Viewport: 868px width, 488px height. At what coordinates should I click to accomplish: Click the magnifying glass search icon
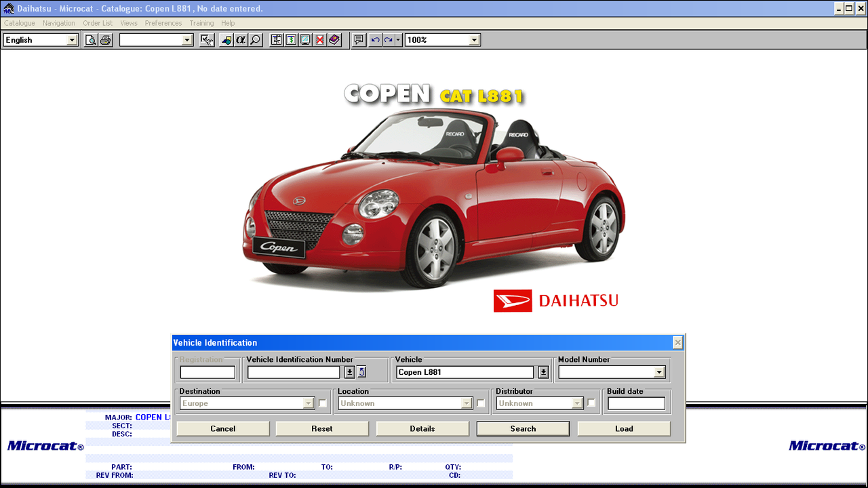coord(255,40)
